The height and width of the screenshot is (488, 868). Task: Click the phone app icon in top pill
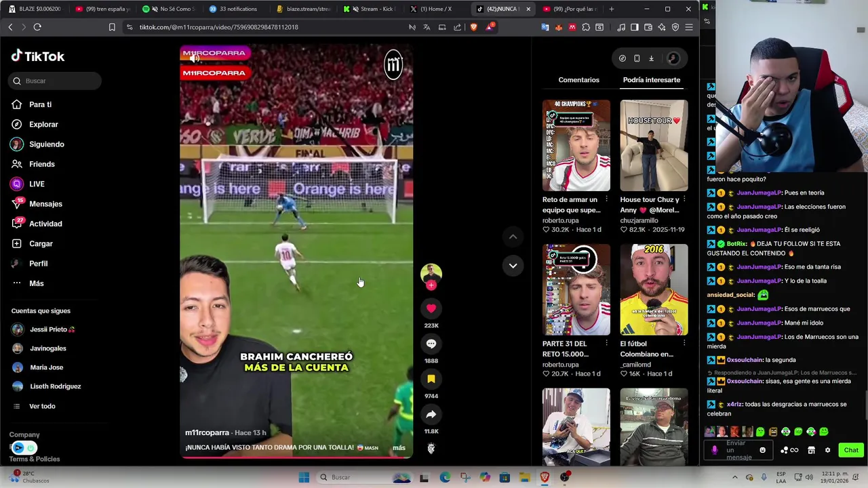[637, 58]
